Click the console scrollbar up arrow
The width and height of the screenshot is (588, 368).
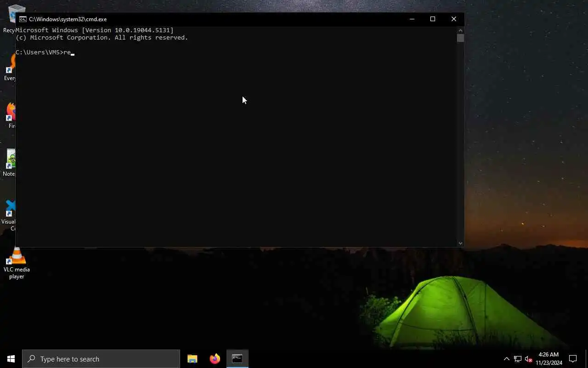point(460,30)
